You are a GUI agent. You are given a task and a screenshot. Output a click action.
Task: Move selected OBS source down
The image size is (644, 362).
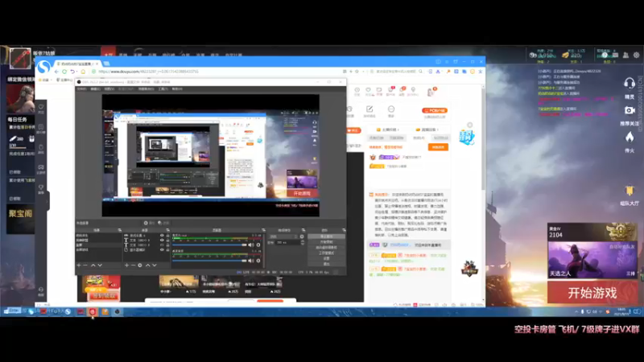[x=155, y=265]
